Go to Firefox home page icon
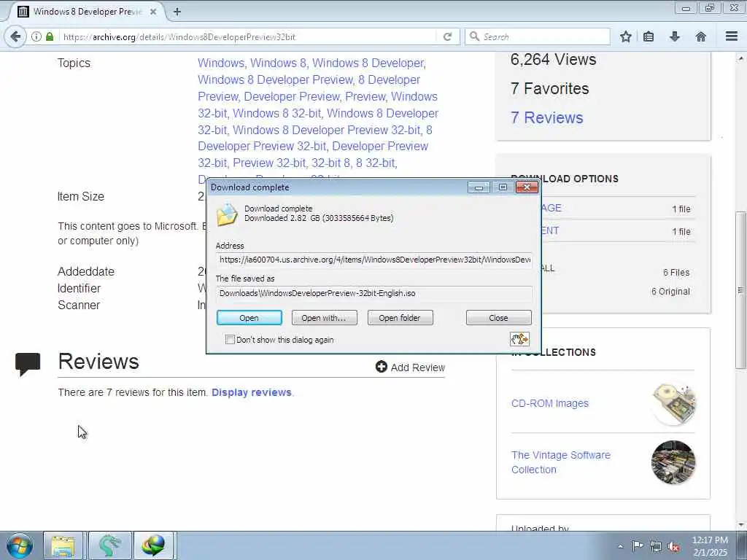Viewport: 747px width, 560px height. coord(700,36)
